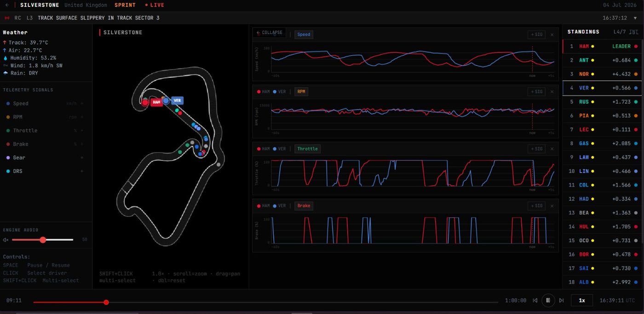This screenshot has height=314, width=644.
Task: Collapse the chart legend via COLLAPSE
Action: (x=270, y=33)
